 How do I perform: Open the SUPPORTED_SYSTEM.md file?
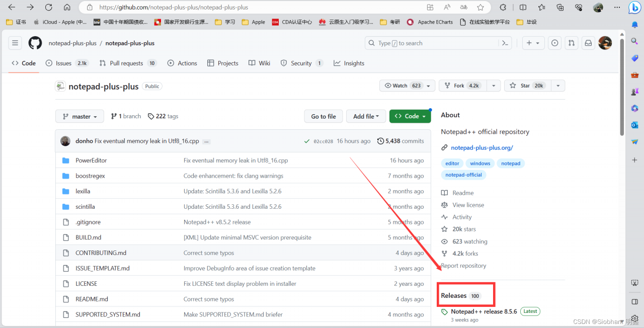[108, 315]
